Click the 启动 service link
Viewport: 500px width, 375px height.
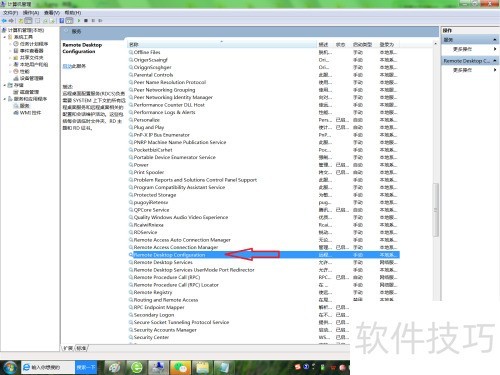(67, 66)
